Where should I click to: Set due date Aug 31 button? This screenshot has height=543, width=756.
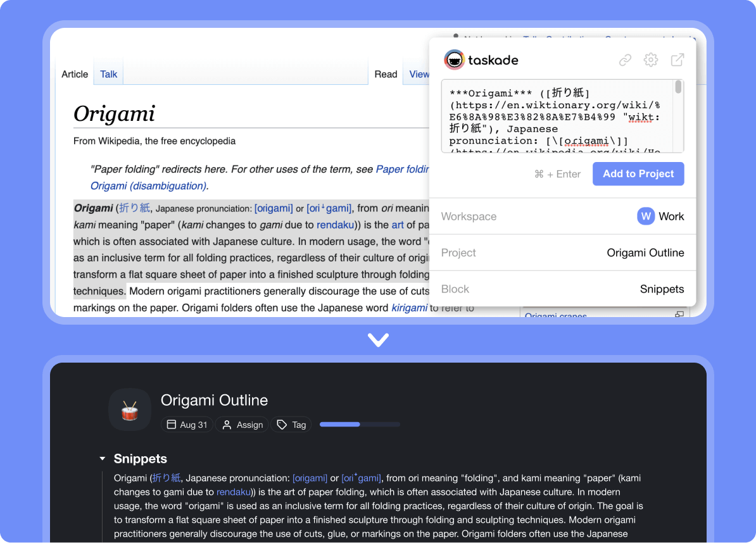click(187, 425)
